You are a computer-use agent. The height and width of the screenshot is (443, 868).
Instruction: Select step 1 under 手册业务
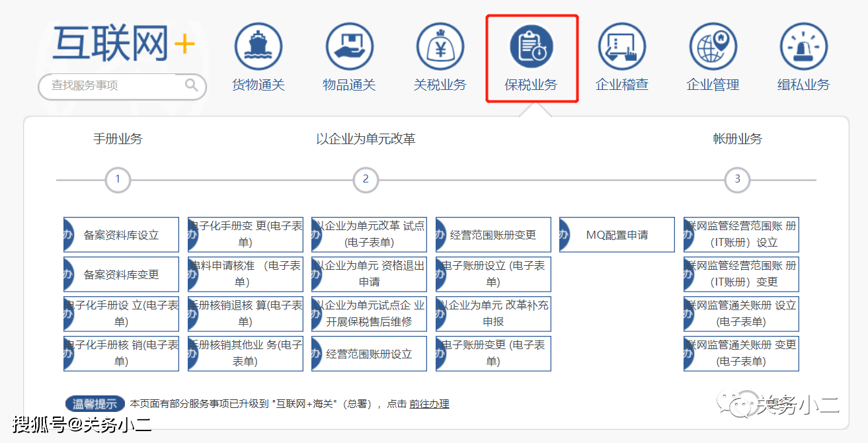click(118, 179)
